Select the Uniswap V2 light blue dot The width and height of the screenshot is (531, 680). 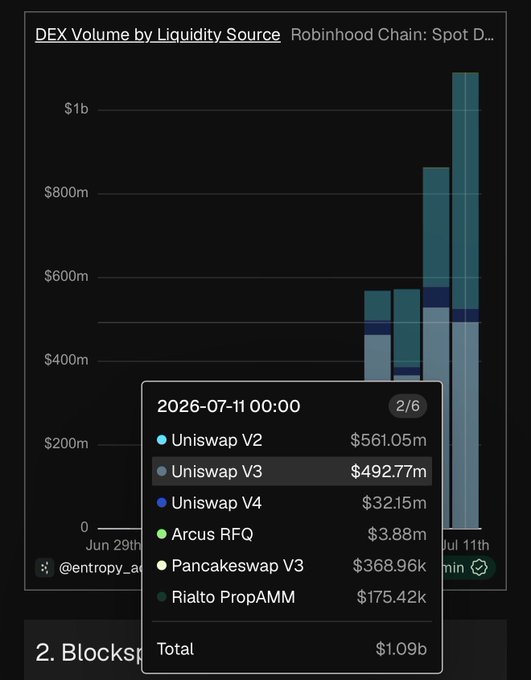click(x=161, y=440)
